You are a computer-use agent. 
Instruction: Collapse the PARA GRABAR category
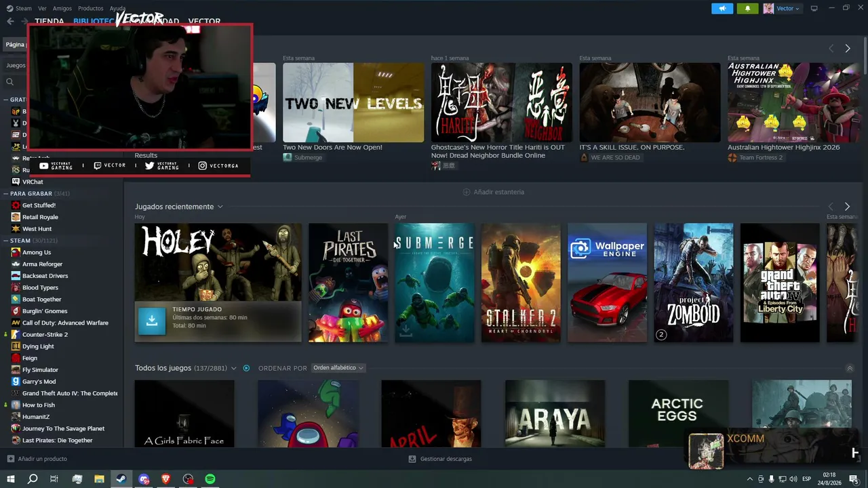[6, 194]
